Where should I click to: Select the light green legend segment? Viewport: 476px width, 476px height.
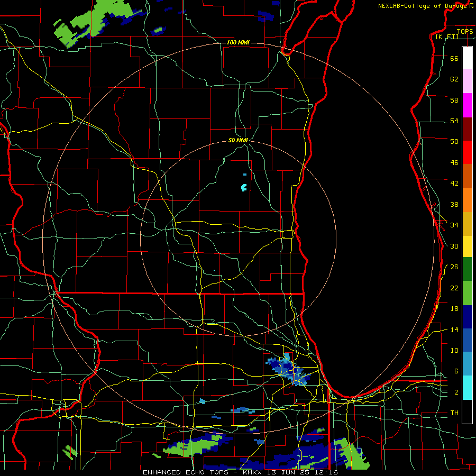point(467,293)
